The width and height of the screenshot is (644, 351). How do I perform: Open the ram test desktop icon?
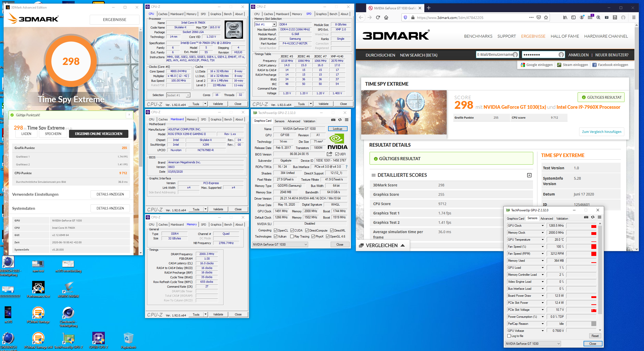point(38,266)
